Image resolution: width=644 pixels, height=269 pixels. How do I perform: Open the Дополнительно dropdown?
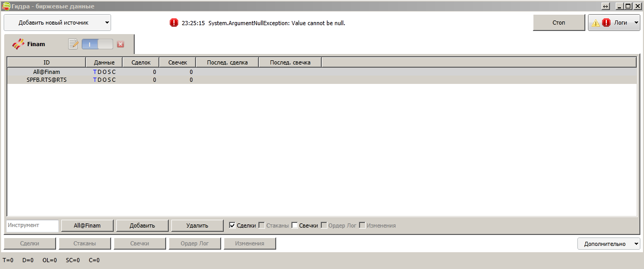tap(608, 244)
